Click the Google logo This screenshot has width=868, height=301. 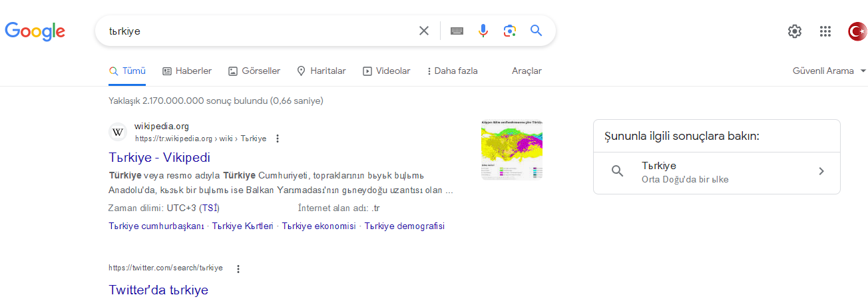35,31
